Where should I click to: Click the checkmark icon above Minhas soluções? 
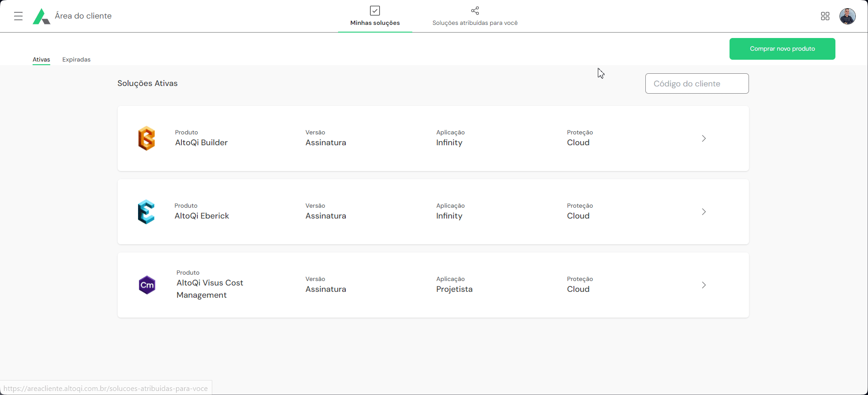point(375,10)
